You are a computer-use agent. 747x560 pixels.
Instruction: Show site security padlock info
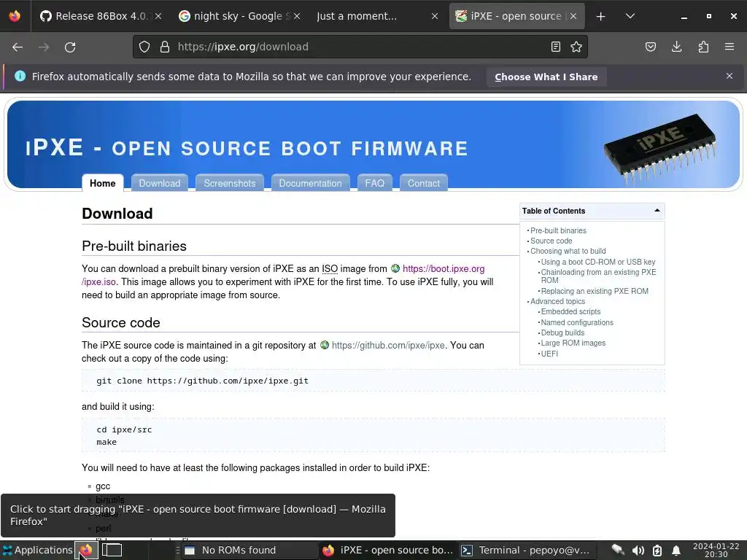point(165,47)
